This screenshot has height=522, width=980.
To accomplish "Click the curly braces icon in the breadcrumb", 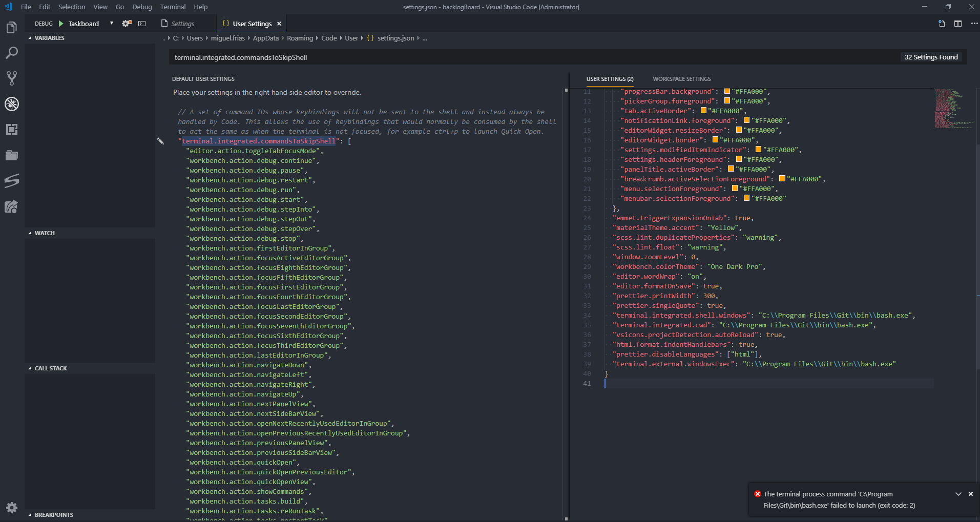I will (x=370, y=38).
